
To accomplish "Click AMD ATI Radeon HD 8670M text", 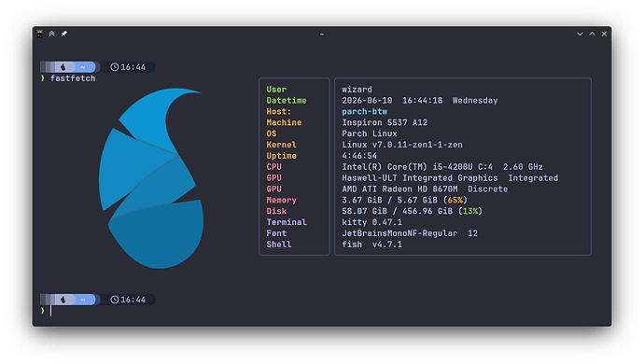I will tap(399, 189).
